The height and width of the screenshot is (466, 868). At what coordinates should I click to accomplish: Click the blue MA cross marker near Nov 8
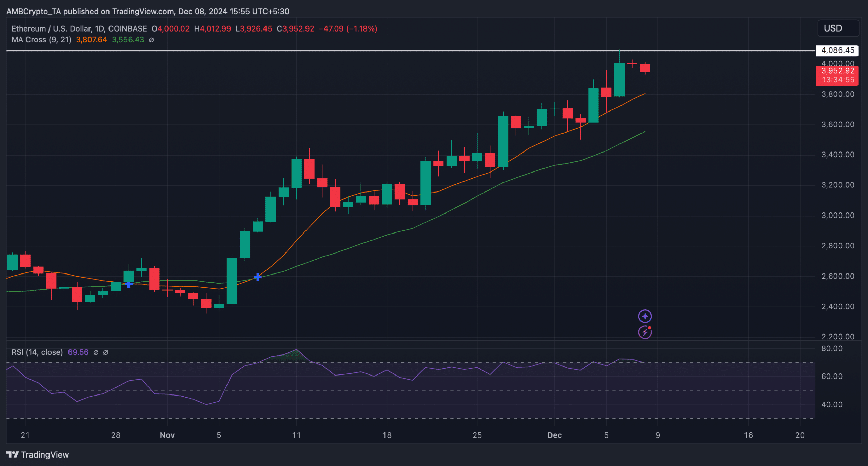pos(258,277)
